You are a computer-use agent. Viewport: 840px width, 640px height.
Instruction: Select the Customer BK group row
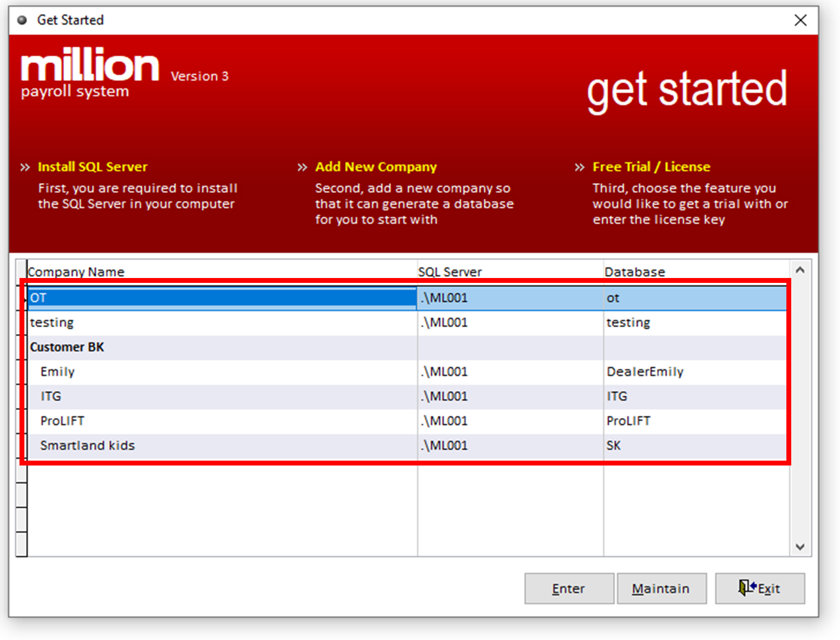coord(407,348)
